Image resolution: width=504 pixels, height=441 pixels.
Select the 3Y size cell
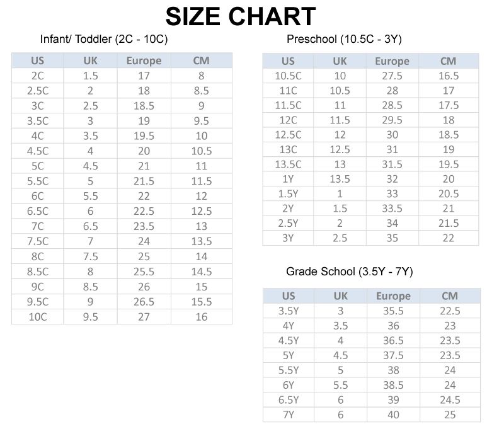click(x=288, y=238)
